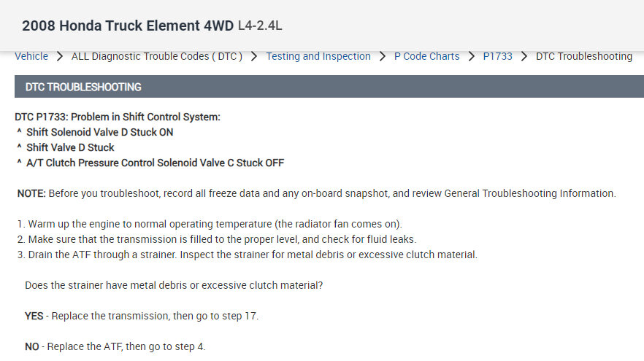Image resolution: width=644 pixels, height=361 pixels.
Task: Click the L4-2.4L engine label
Action: [260, 26]
